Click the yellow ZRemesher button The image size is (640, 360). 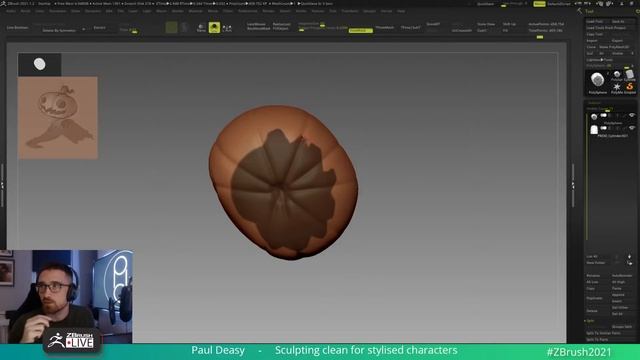360,31
